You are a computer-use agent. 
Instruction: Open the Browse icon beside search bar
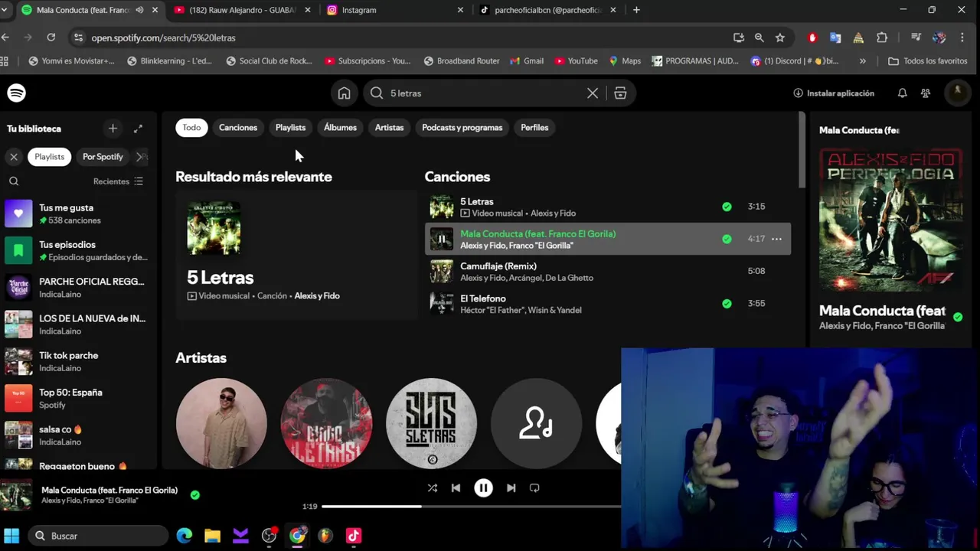[x=620, y=93]
